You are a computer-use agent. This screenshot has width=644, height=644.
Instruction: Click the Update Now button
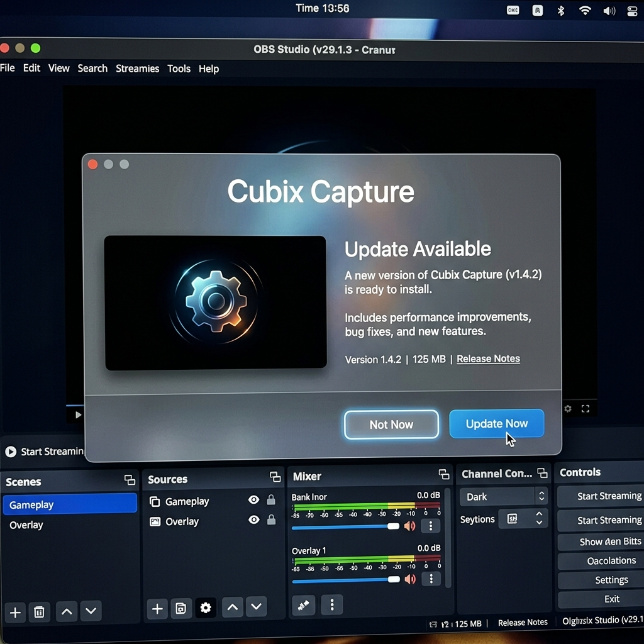(x=497, y=423)
